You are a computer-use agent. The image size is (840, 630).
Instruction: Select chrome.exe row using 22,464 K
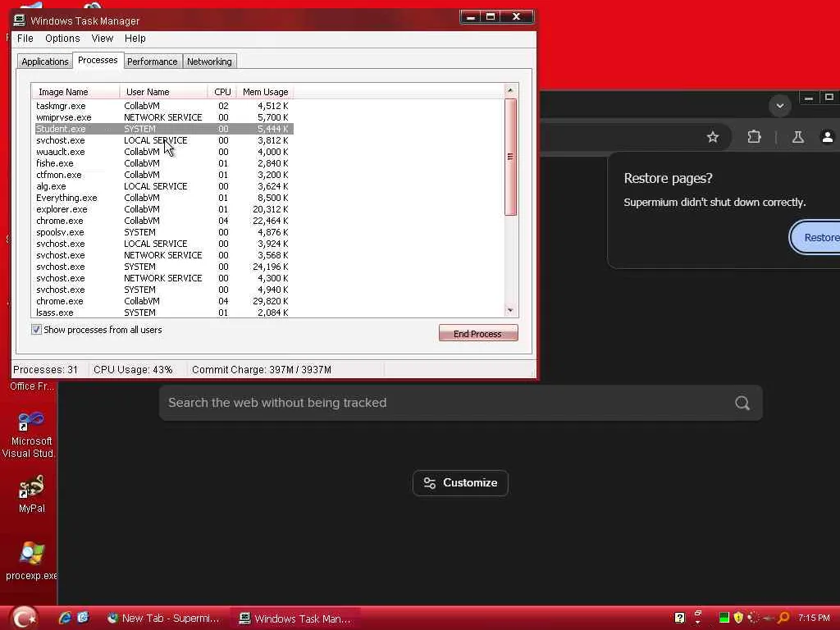162,221
